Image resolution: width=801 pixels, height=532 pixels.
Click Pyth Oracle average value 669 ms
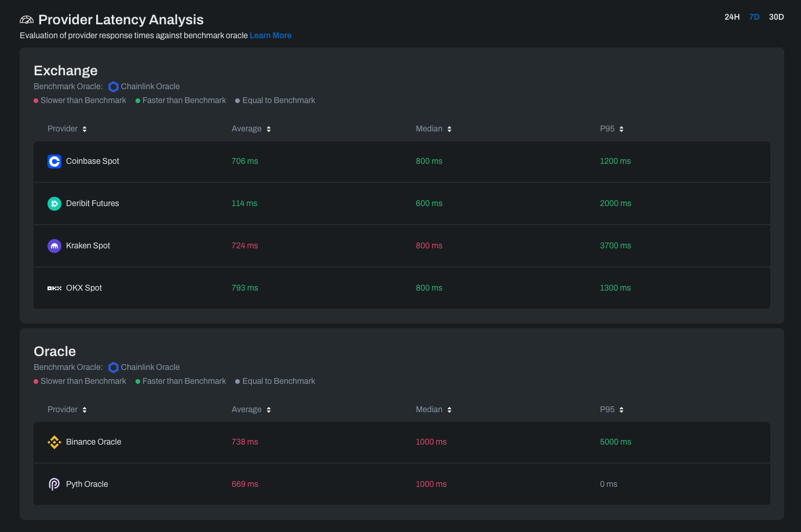click(245, 484)
